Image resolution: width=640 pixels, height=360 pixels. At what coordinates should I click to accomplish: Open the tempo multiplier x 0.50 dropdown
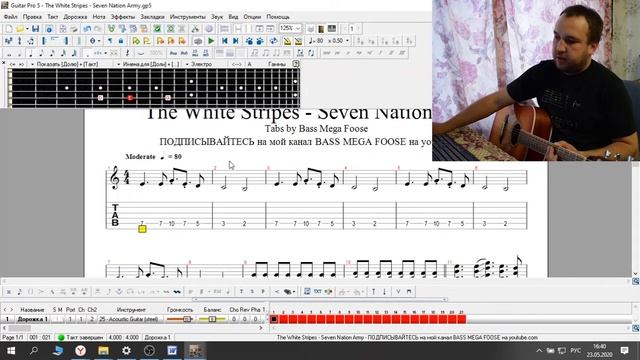click(347, 41)
